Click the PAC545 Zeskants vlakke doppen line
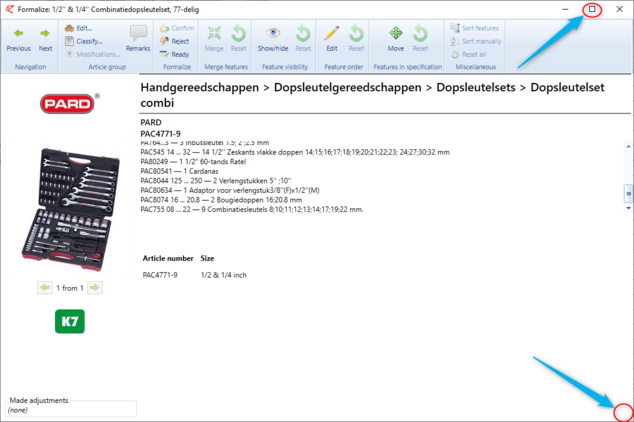Viewport: 634px width, 422px height. (x=295, y=152)
